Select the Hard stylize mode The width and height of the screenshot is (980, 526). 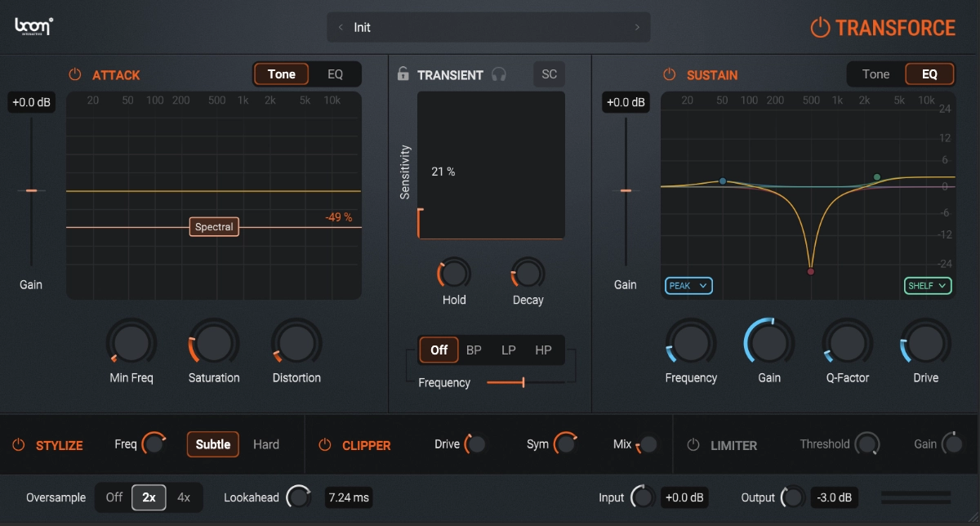(266, 444)
